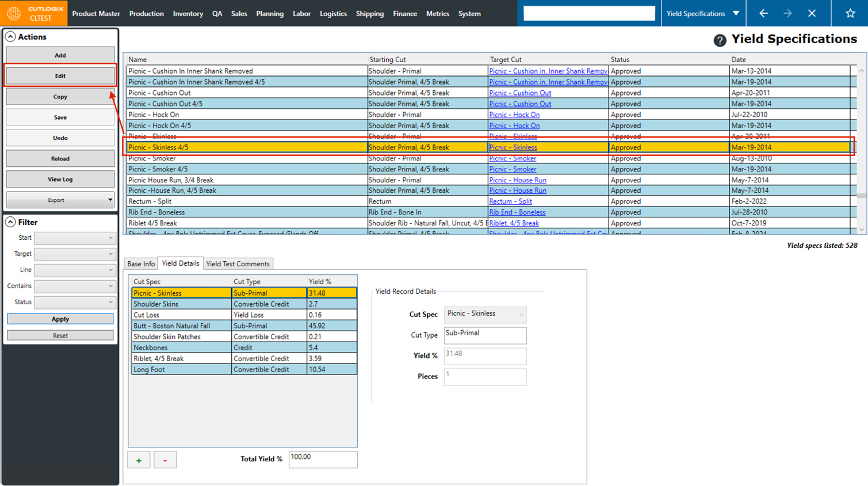The width and height of the screenshot is (868, 486).
Task: Open the Yield Specifications page dropdown
Action: 736,13
